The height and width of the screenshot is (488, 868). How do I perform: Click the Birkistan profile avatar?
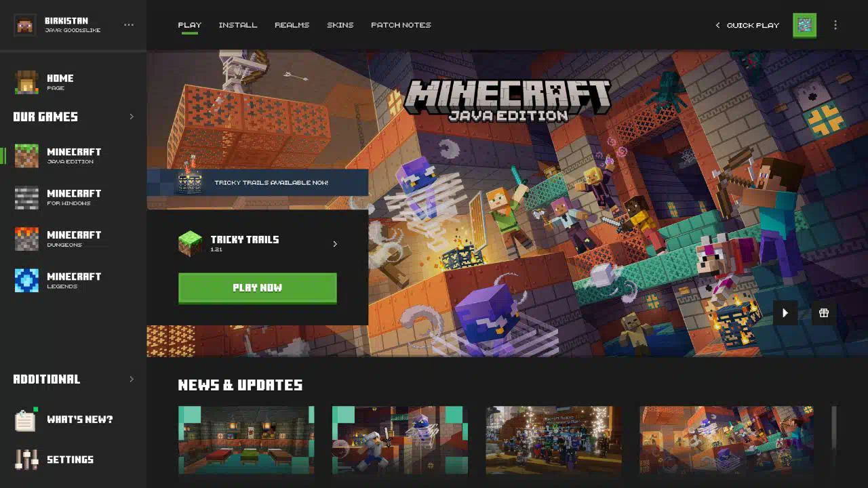point(25,25)
